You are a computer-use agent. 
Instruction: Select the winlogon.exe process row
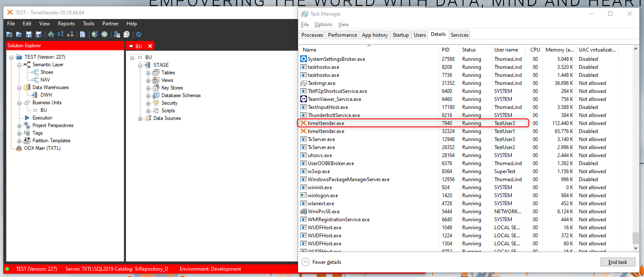(x=466, y=196)
